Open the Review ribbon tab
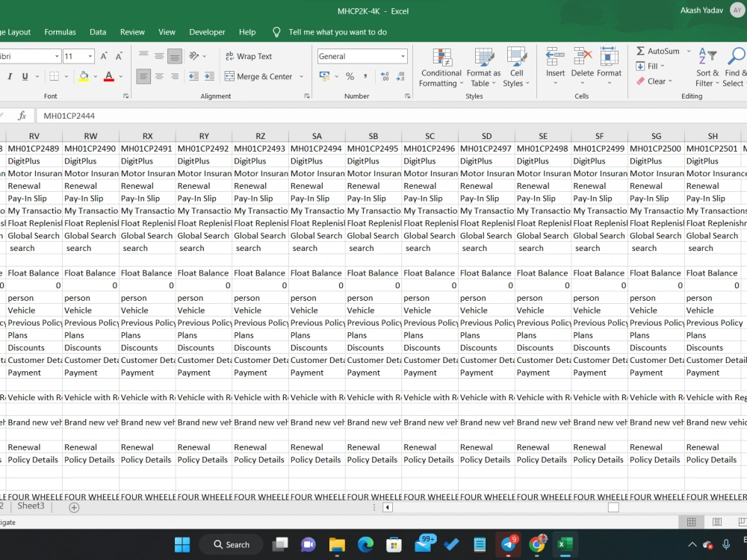Image resolution: width=747 pixels, height=560 pixels. point(132,32)
